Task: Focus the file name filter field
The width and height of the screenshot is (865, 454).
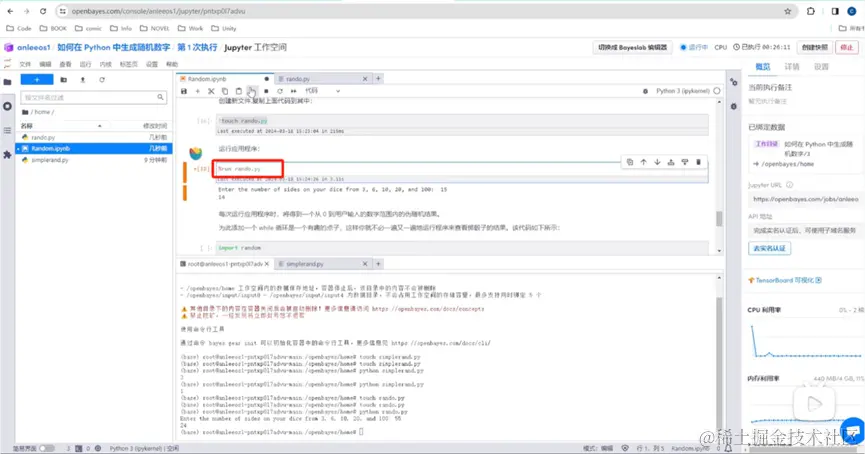Action: 93,97
